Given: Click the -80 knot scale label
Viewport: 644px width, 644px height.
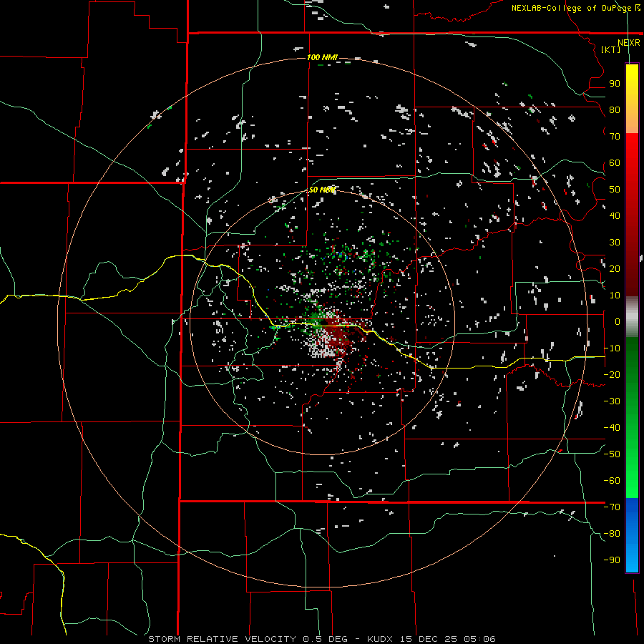Looking at the screenshot, I should (612, 534).
